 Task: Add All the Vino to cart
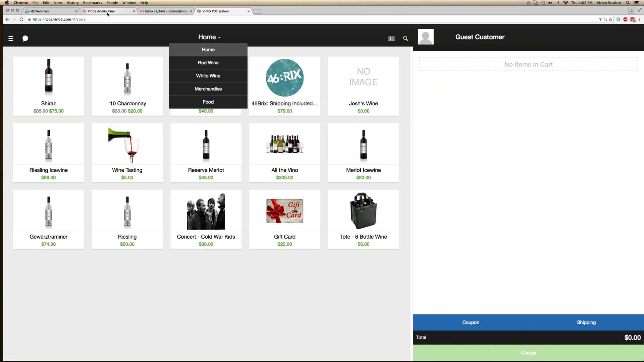[285, 153]
